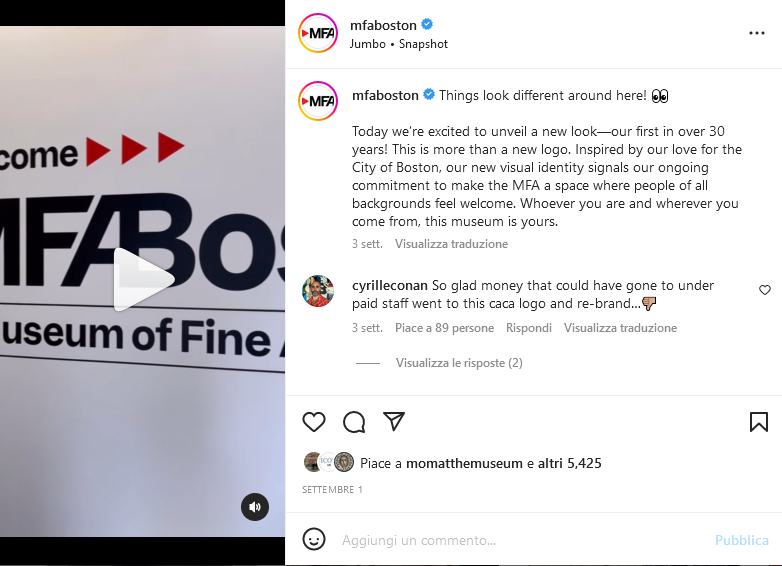Open the emoji picker smiley icon

pos(314,539)
